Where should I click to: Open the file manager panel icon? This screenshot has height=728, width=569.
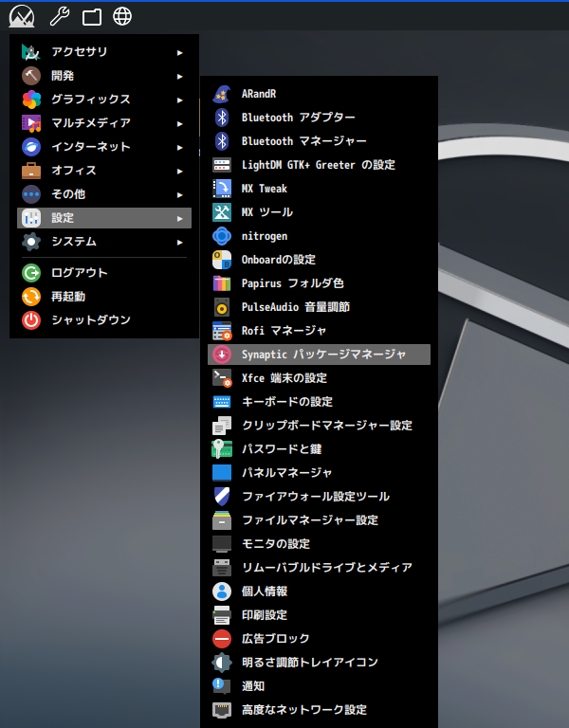click(91, 17)
